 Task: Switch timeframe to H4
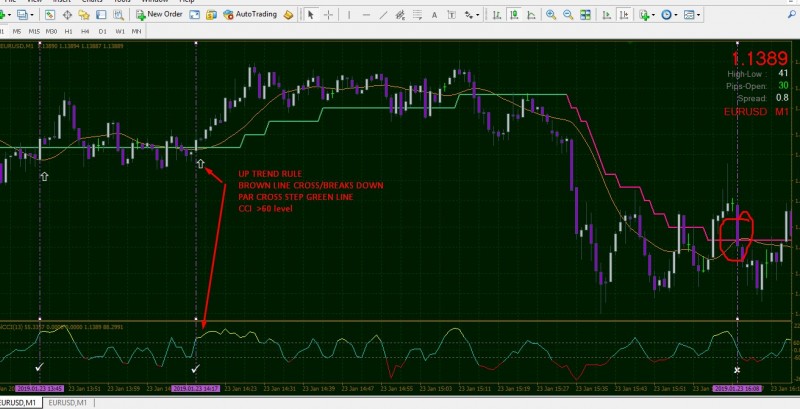tap(85, 32)
